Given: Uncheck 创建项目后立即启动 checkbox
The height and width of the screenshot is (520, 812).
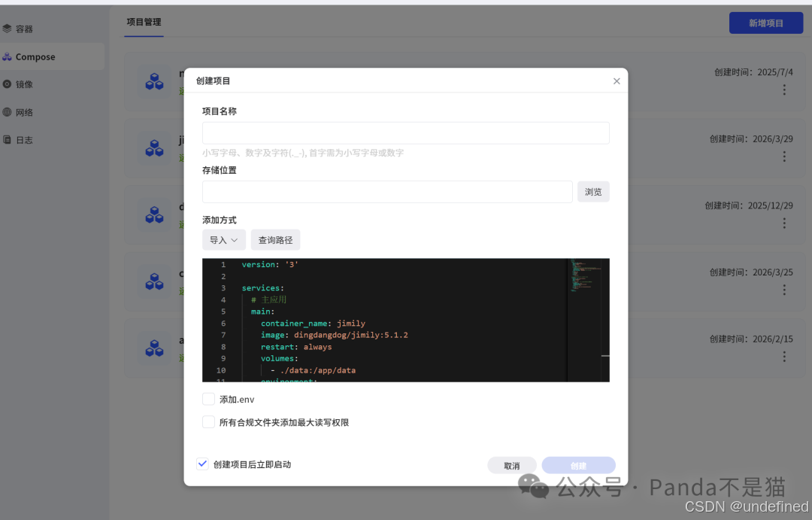Looking at the screenshot, I should click(x=202, y=464).
